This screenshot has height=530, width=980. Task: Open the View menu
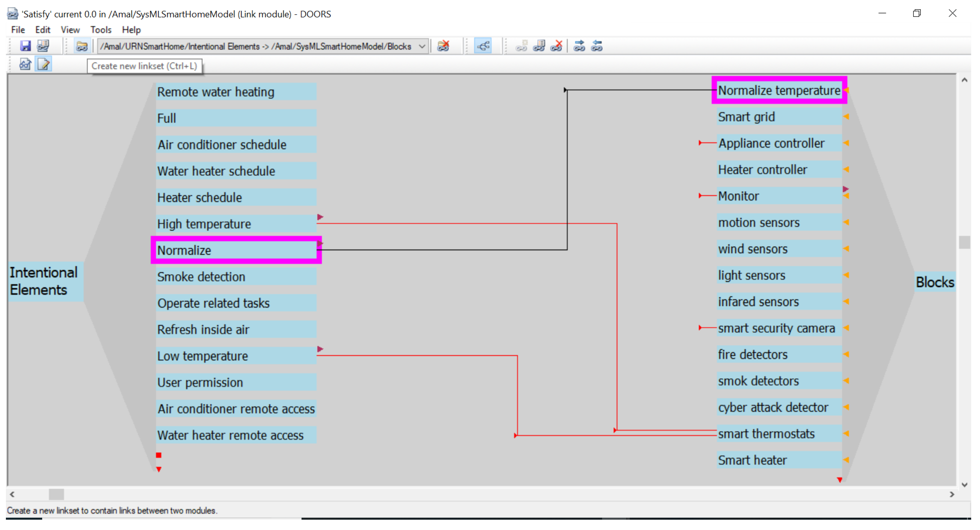pyautogui.click(x=70, y=30)
